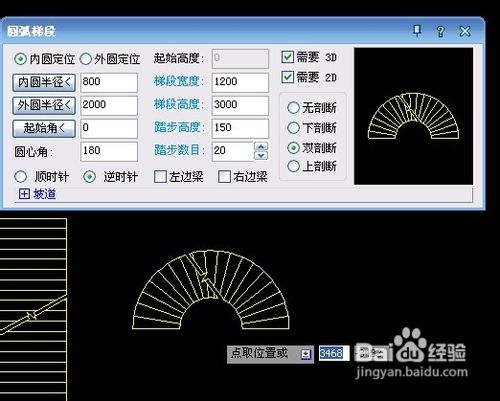The height and width of the screenshot is (401, 500).
Task: Increase 踏步数目 with the up arrow
Action: pyautogui.click(x=261, y=146)
